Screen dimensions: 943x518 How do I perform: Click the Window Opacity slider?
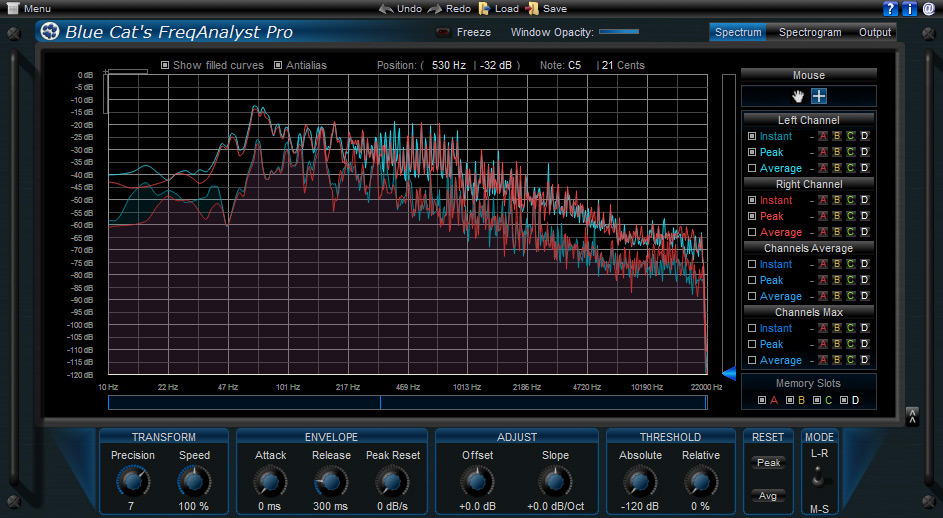(619, 32)
